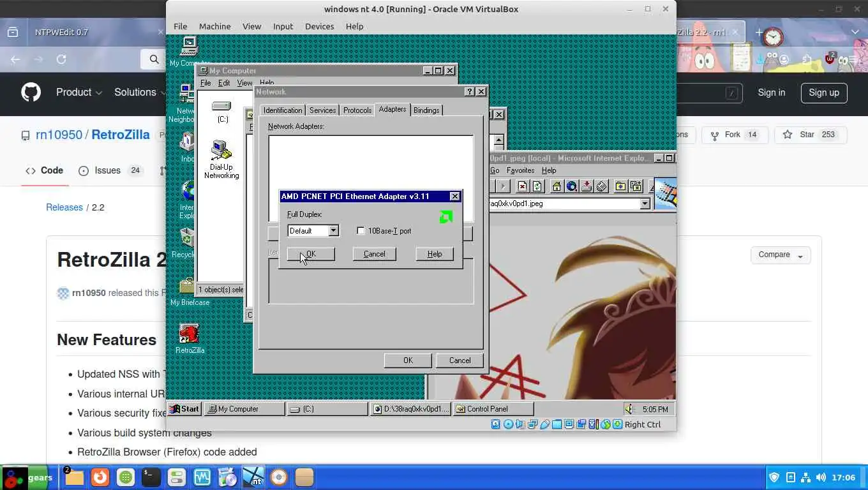Click the context help question mark in Network dialog
This screenshot has width=868, height=490.
470,92
